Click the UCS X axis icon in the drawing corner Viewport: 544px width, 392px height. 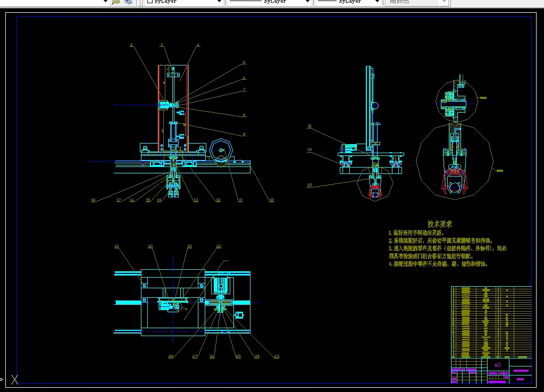click(14, 380)
